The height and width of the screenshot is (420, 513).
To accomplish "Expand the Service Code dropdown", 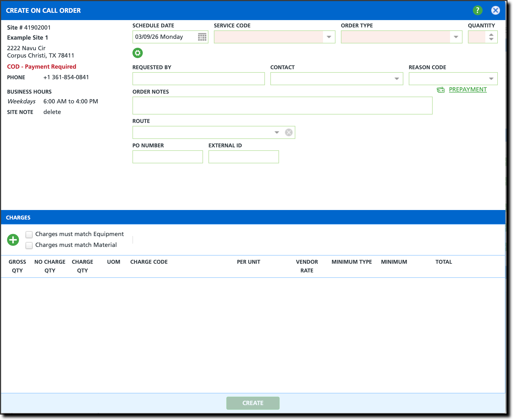I will click(329, 37).
